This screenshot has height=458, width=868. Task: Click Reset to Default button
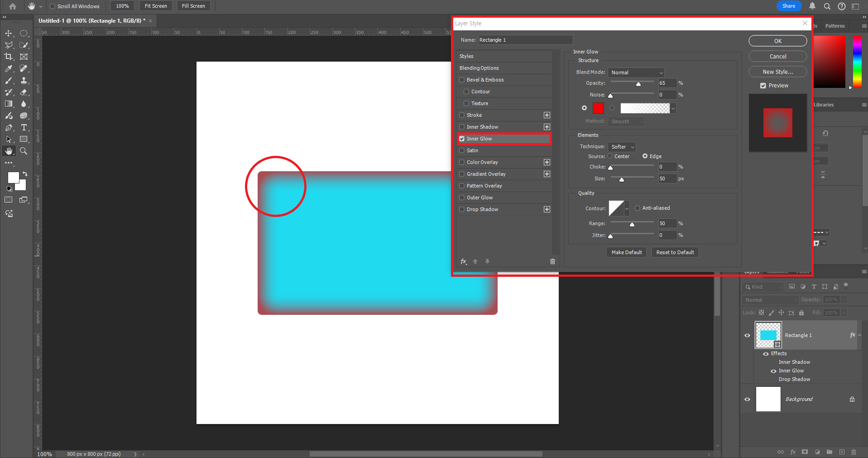tap(675, 252)
